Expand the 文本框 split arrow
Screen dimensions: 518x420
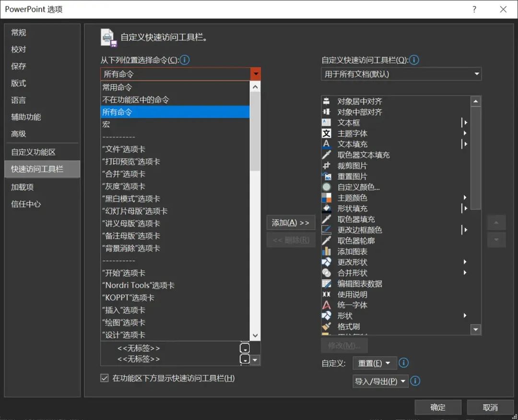(x=464, y=123)
